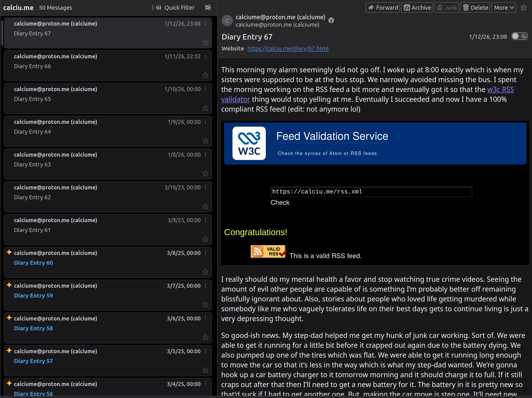Click the add sender to address book icon
The height and width of the screenshot is (398, 532).
(331, 21)
